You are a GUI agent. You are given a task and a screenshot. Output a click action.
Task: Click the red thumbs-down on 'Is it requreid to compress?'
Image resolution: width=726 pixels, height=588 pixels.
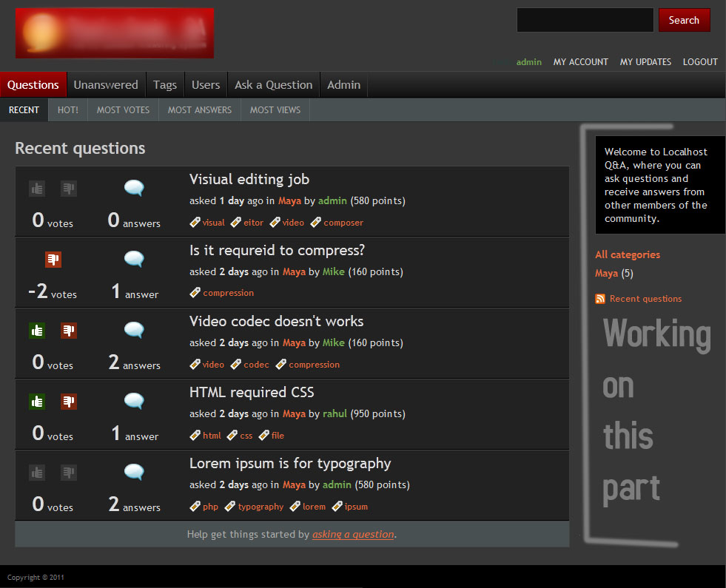53,260
